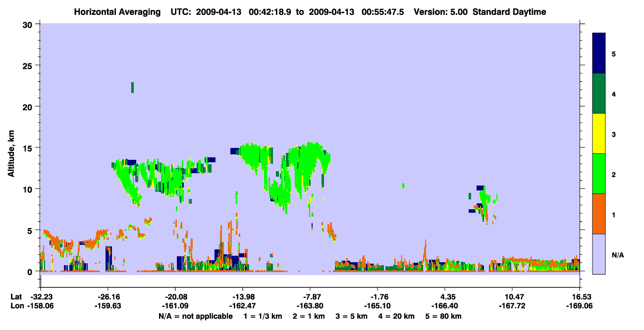Click 'Standard Daytime' in the title

509,12
